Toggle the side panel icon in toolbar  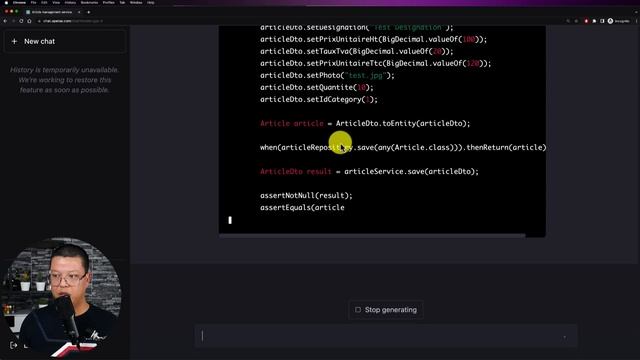pyautogui.click(x=602, y=21)
